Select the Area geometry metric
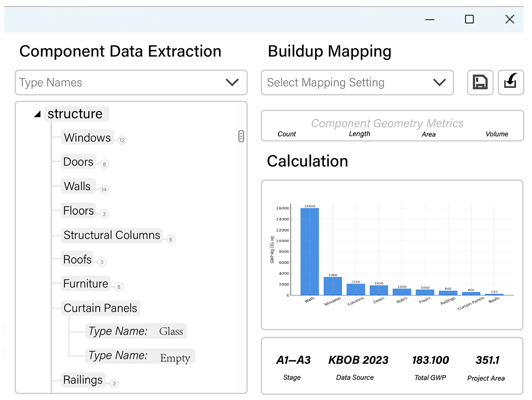The width and height of the screenshot is (532, 400). [428, 134]
